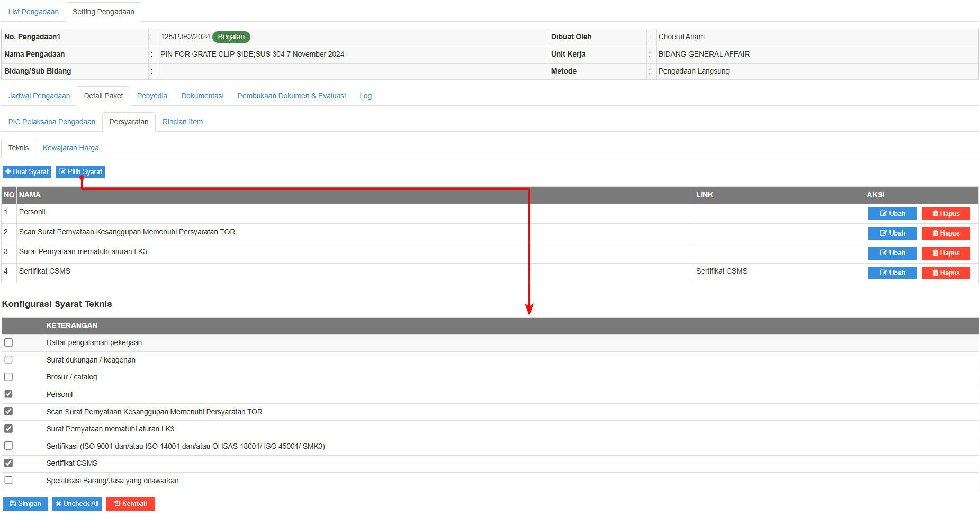Screen dimensions: 980x516
Task: Open Pembukaan Dokumen & Evaluasi tab
Action: point(291,96)
